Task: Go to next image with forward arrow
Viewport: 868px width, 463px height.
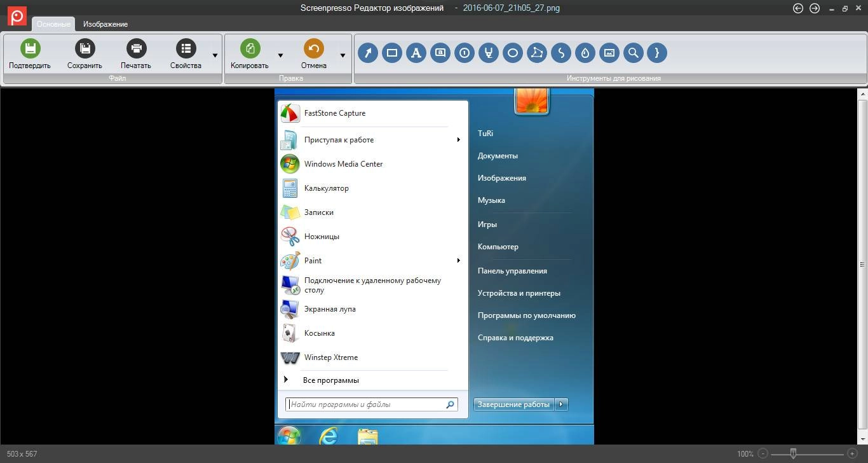Action: coord(815,8)
